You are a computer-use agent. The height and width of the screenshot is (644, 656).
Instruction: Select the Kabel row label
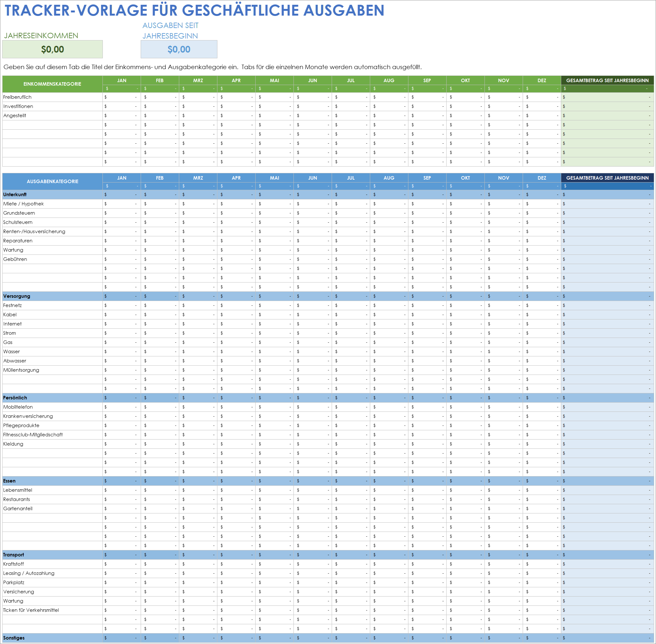pyautogui.click(x=53, y=315)
